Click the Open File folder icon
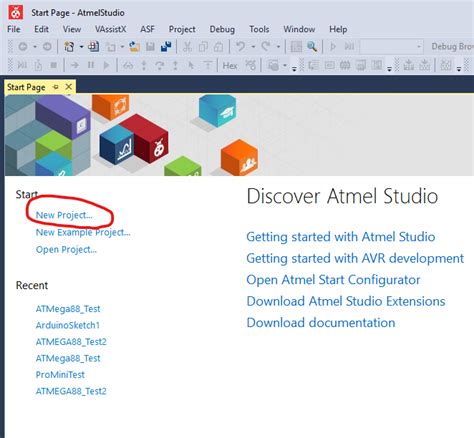 click(x=134, y=47)
